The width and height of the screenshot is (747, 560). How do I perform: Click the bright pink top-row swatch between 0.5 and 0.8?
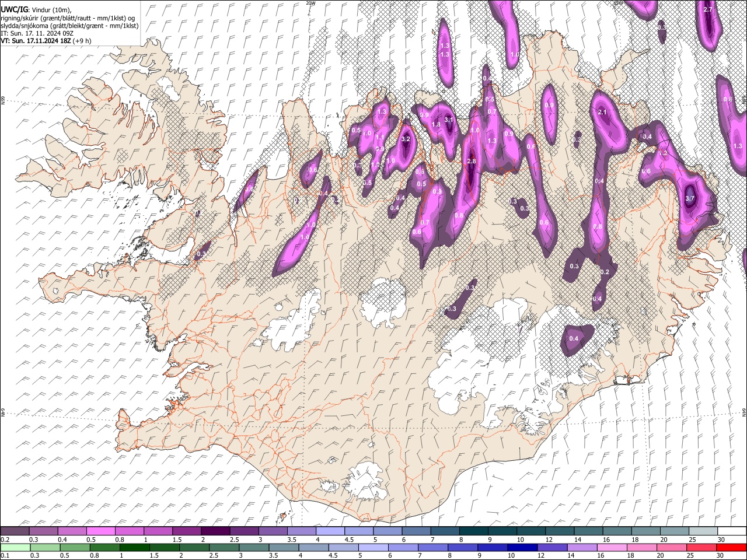click(x=100, y=531)
